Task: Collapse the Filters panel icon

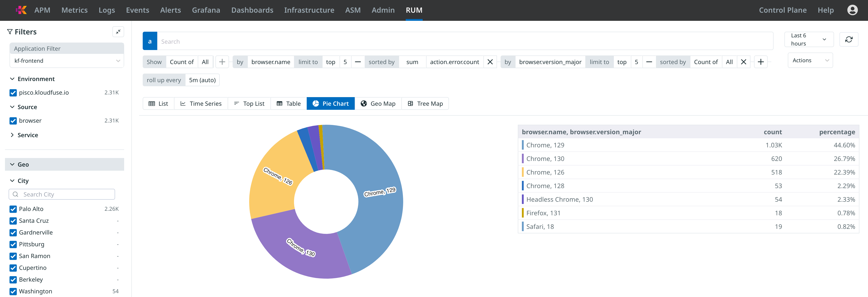Action: click(x=118, y=32)
